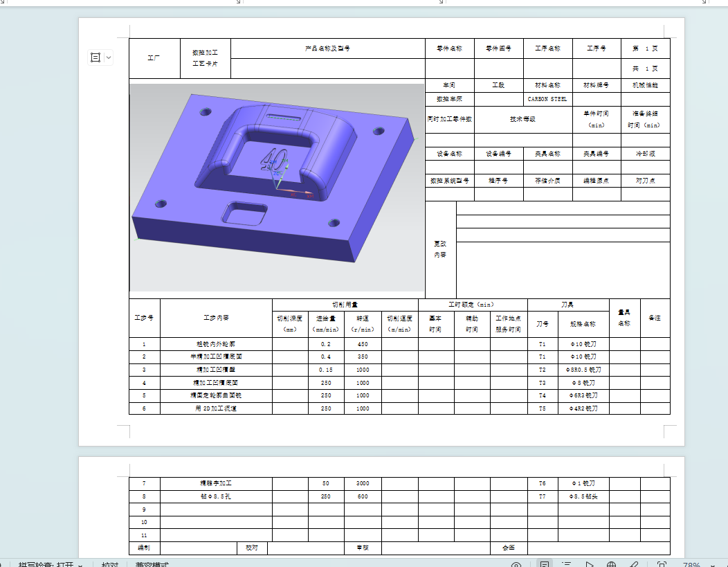Open reading view eye icon in status bar
Screen dimensions: 728x567
tap(516, 565)
